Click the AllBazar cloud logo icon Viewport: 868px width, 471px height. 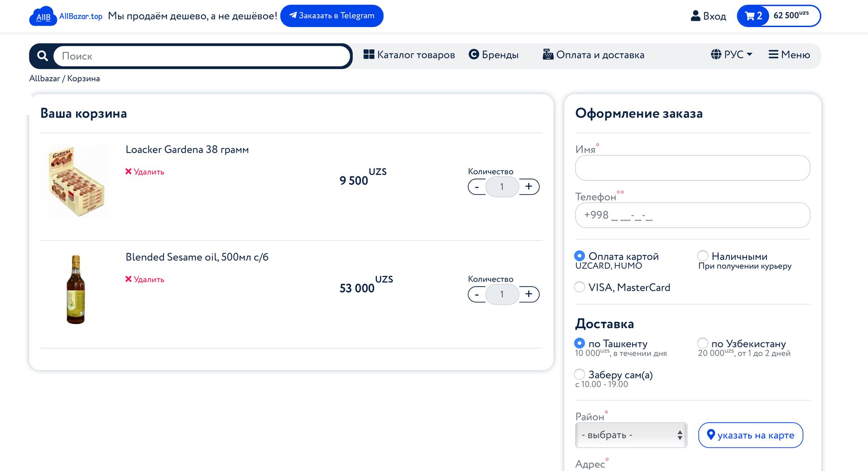pyautogui.click(x=43, y=16)
